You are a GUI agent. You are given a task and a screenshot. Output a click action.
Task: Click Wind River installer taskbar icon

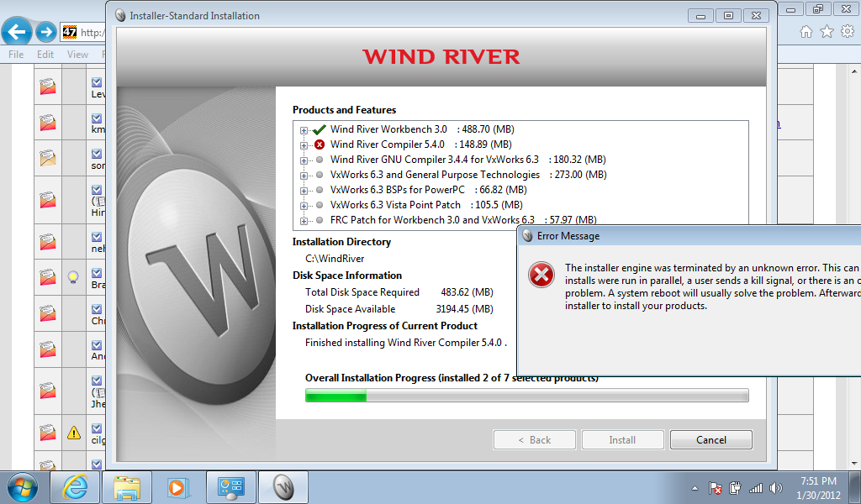tap(283, 487)
